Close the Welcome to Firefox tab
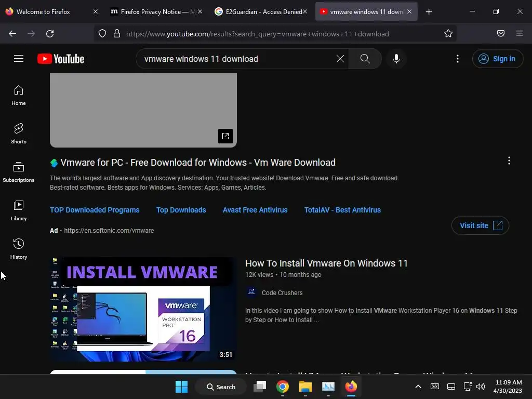Image resolution: width=532 pixels, height=399 pixels. coord(96,12)
